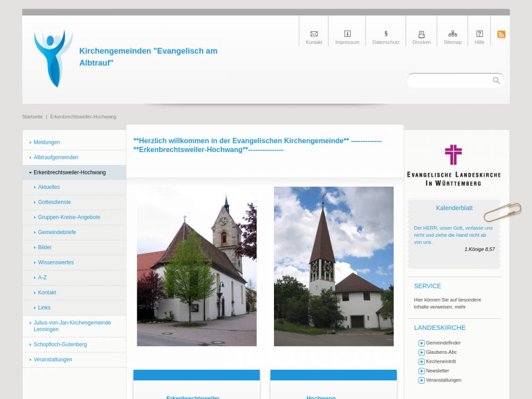The height and width of the screenshot is (399, 532).
Task: Click the search magnifier icon
Action: (x=496, y=80)
